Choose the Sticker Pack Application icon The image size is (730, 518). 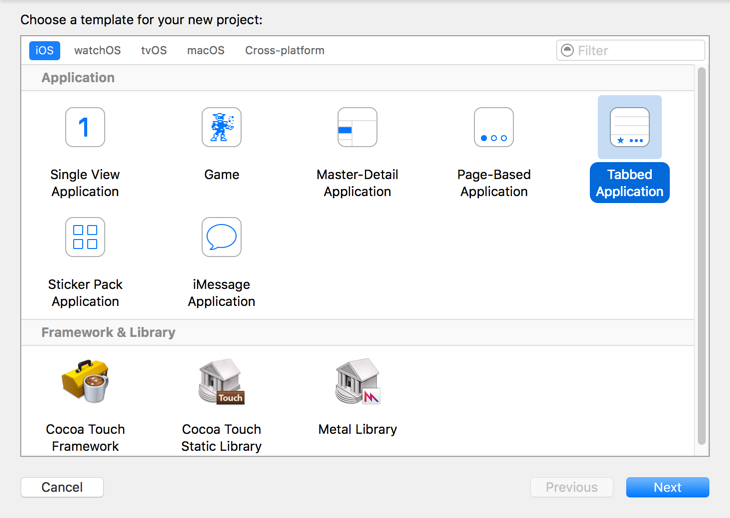click(85, 238)
